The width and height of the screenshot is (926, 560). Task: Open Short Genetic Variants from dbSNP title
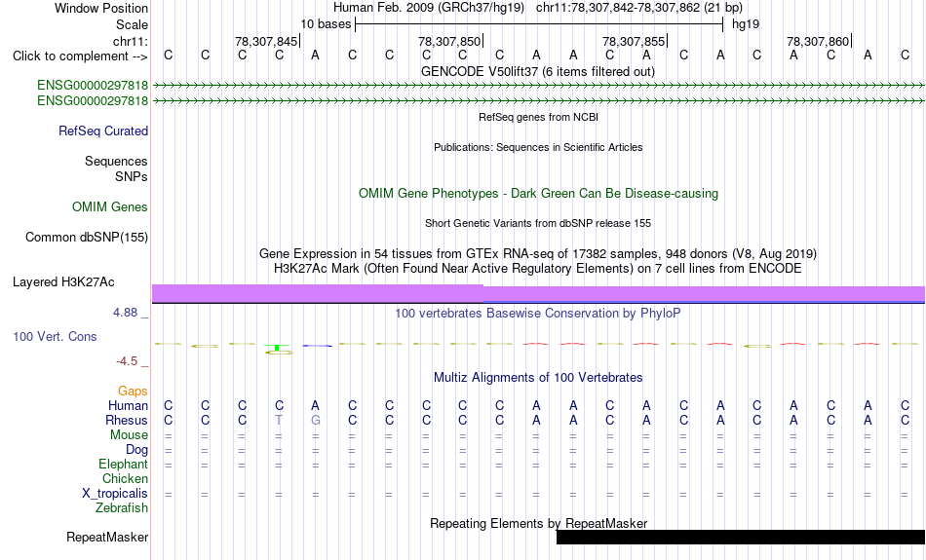pyautogui.click(x=538, y=223)
